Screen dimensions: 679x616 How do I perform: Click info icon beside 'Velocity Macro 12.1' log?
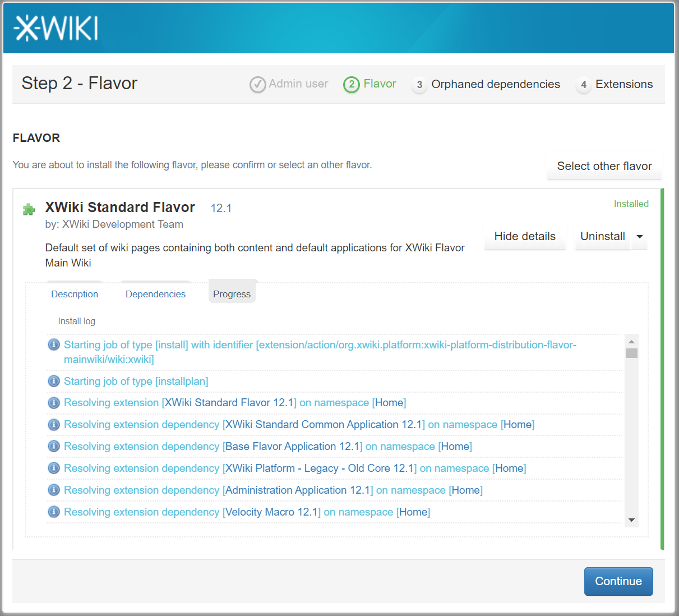click(54, 512)
